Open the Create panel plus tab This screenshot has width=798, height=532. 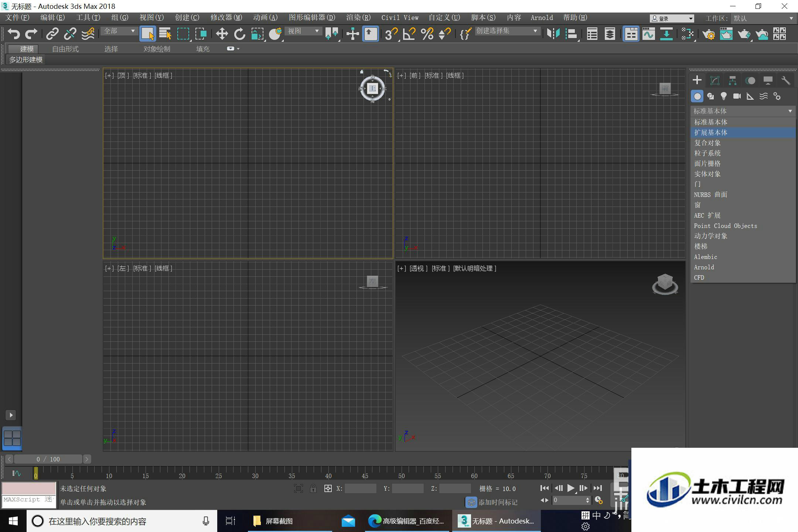(x=697, y=80)
